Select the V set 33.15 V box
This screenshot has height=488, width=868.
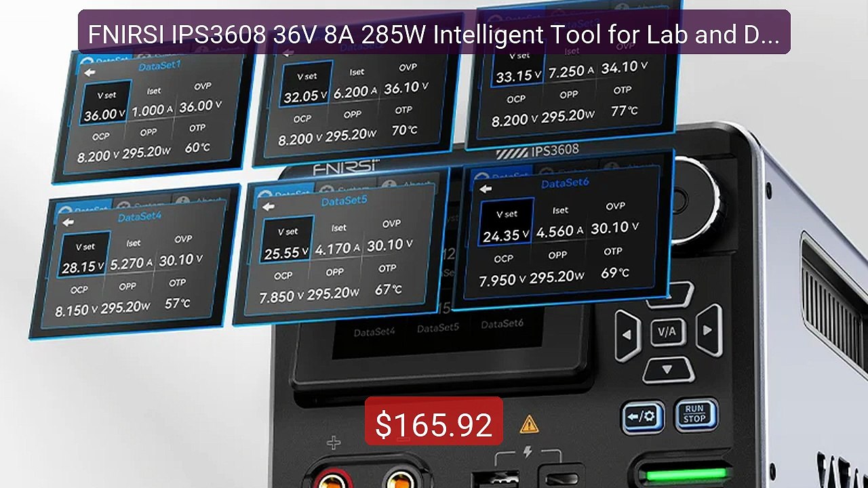[x=519, y=68]
